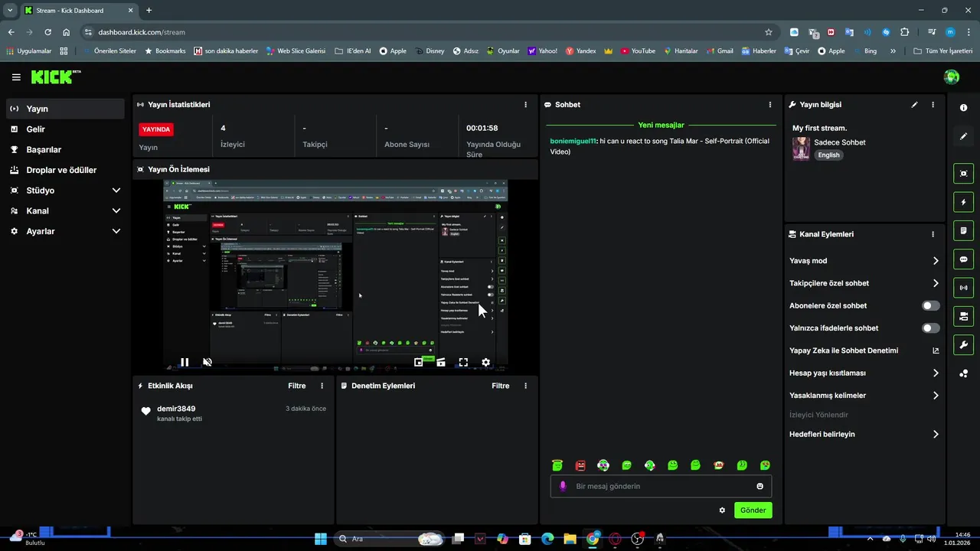The image size is (980, 551).
Task: Open Takipçilere özel sohbet settings
Action: 864,283
